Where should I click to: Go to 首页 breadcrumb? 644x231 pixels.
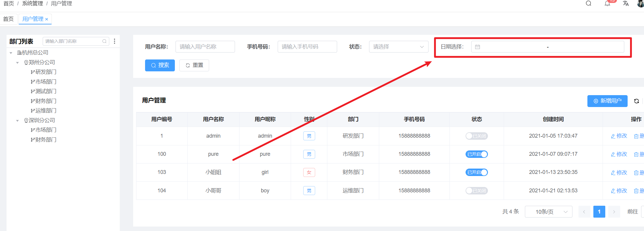[9, 3]
